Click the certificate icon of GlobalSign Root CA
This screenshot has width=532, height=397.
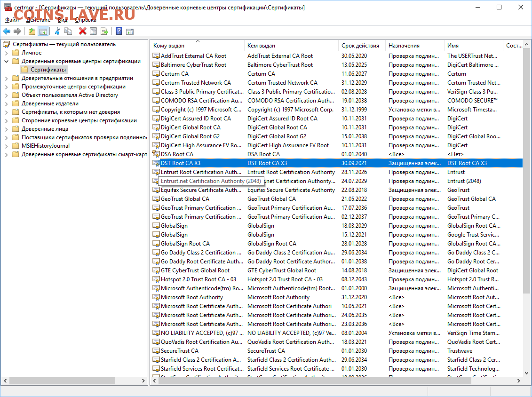[x=156, y=244]
